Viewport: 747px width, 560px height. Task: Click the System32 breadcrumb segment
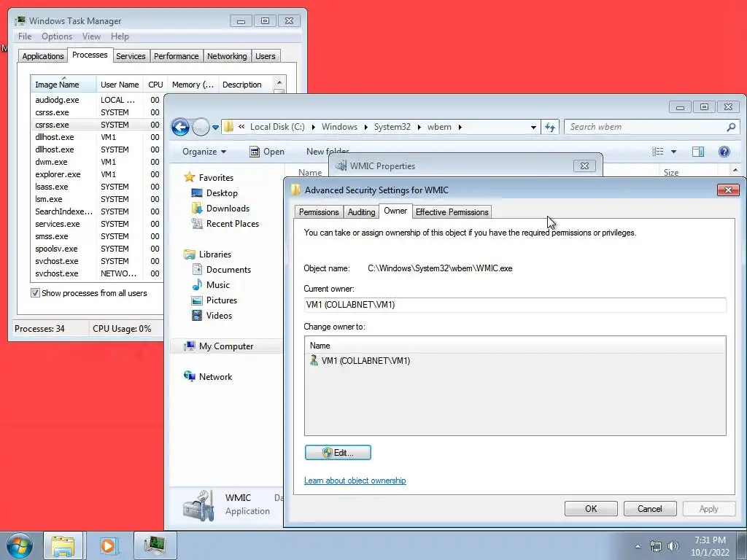[x=392, y=127]
